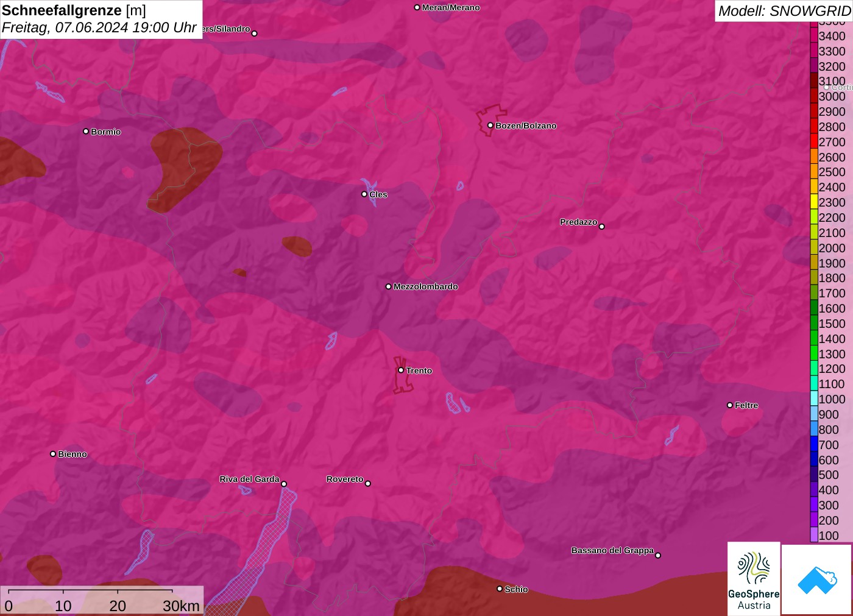This screenshot has height=616, width=853.
Task: Click the blue cloud house logo
Action: pyautogui.click(x=817, y=579)
